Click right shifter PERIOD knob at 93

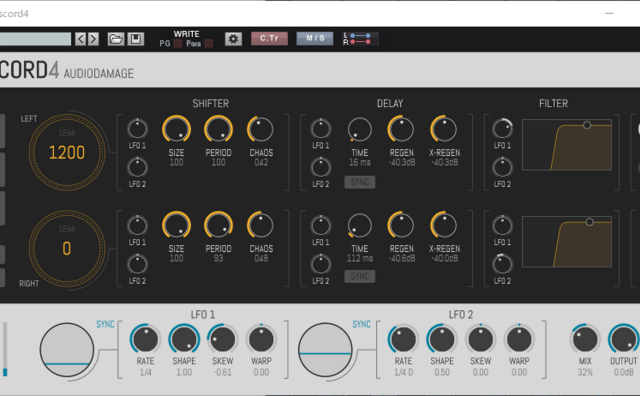(218, 225)
